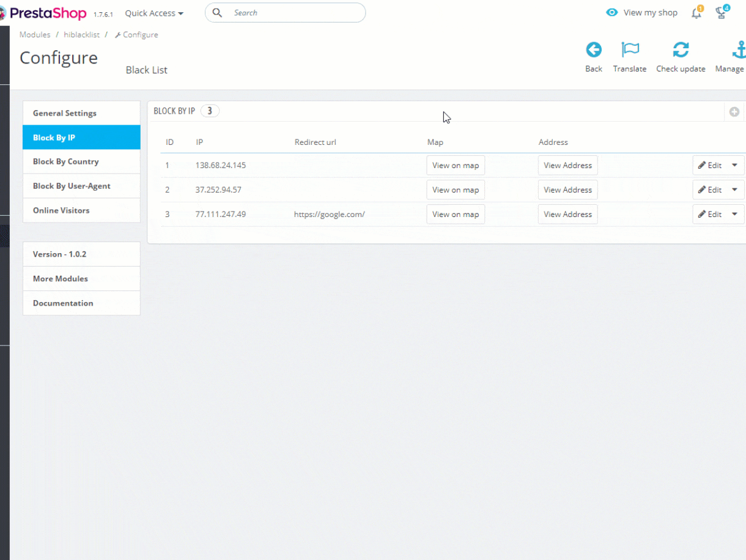Edit the IP 37.252.94.57 entry
Viewport: 746px width, 560px height.
tap(710, 190)
